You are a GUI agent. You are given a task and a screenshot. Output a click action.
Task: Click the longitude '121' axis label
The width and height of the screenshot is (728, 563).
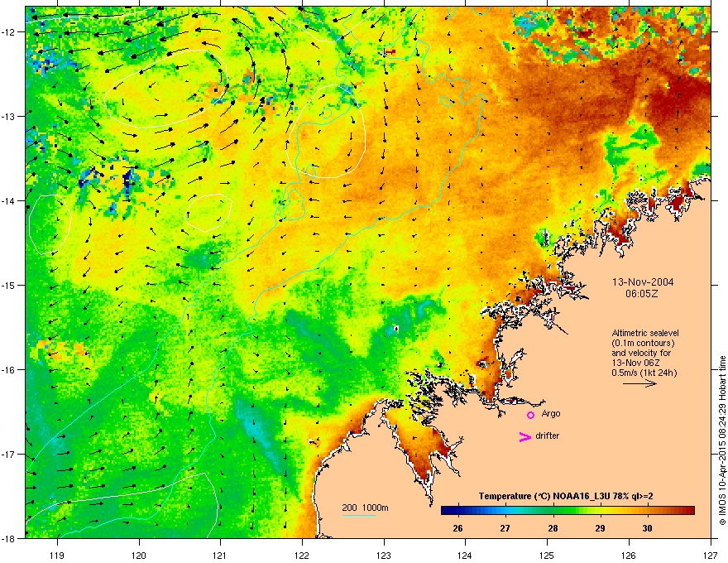221,555
